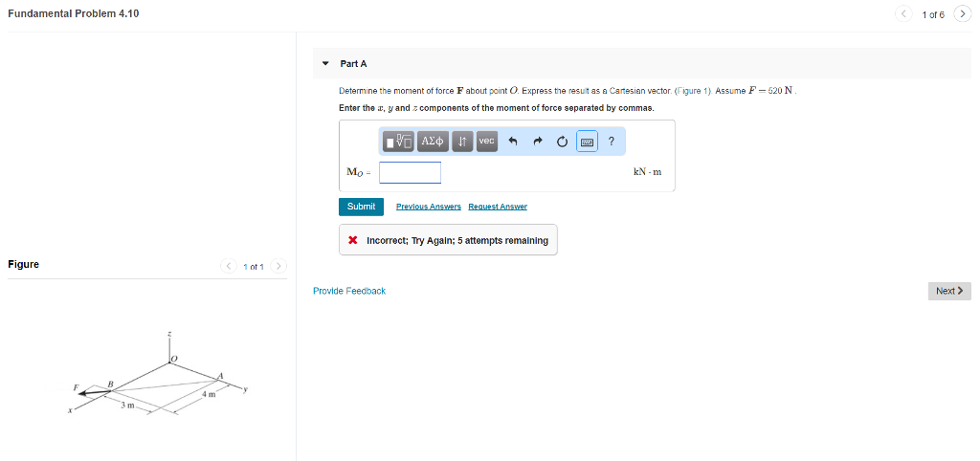This screenshot has height=461, width=980.
Task: Open the help question mark
Action: (x=612, y=142)
